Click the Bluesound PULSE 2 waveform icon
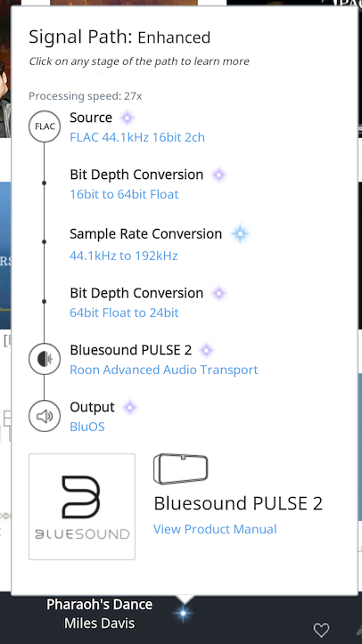 [45, 359]
